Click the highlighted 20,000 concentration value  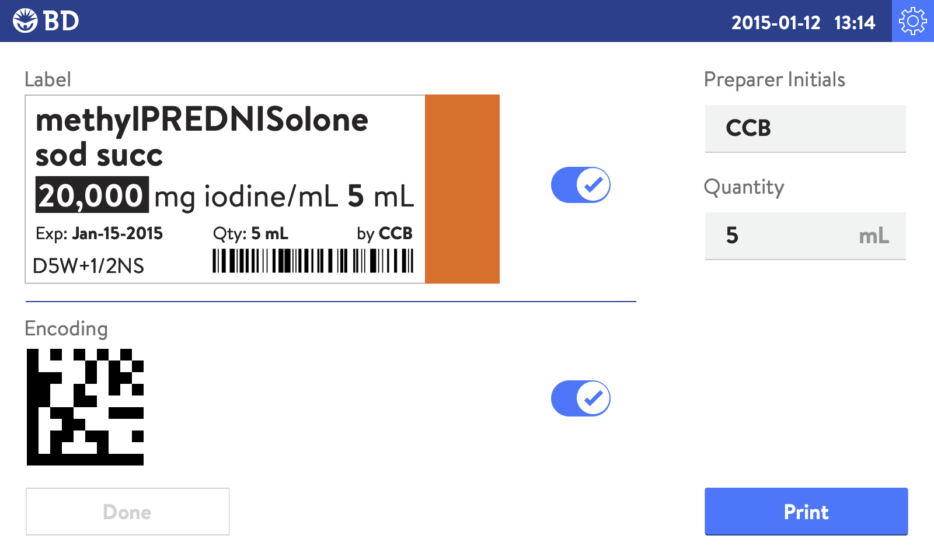(x=92, y=195)
